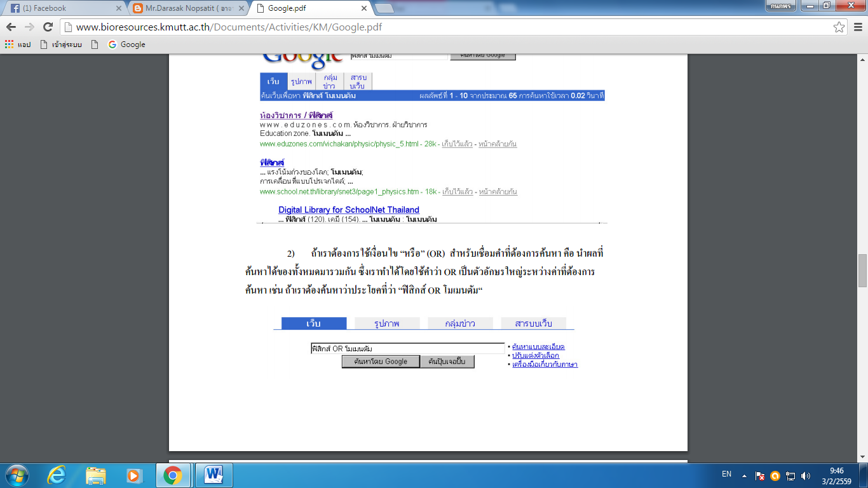Switch to the Mr.Darasak Nopsatit tab
Image resolution: width=868 pixels, height=488 pixels.
[187, 8]
